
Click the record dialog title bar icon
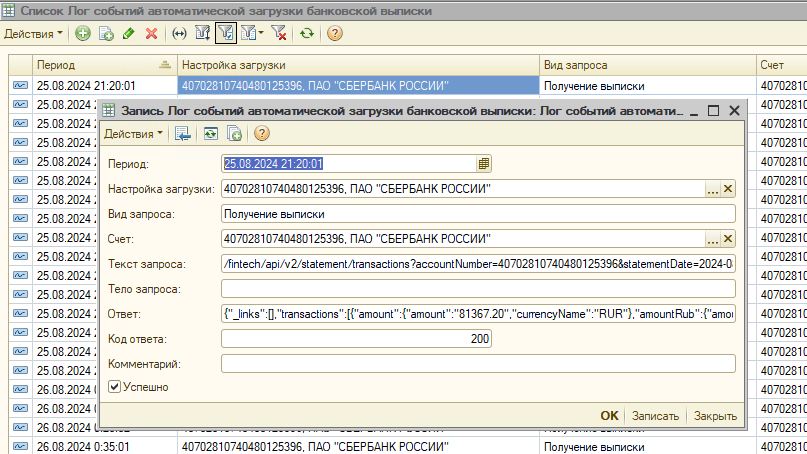click(109, 110)
